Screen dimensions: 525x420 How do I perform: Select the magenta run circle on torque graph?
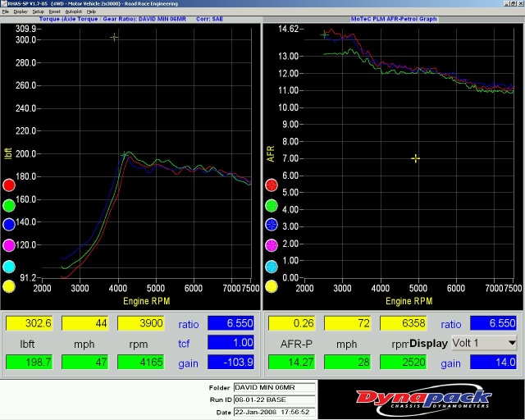tap(9, 246)
